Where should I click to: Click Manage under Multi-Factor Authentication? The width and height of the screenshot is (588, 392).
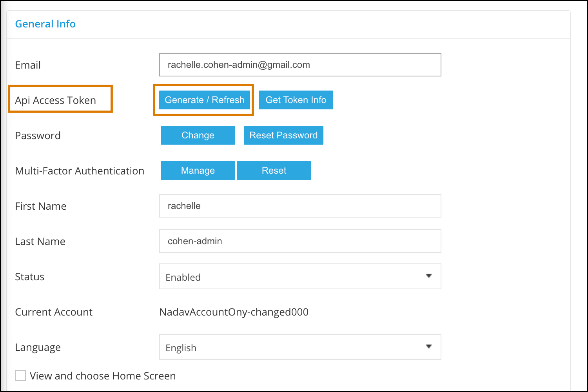198,171
